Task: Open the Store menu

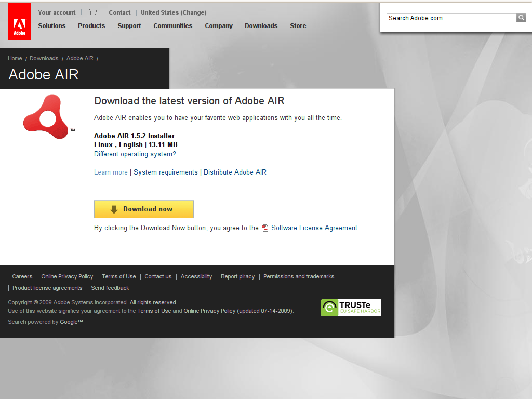Action: (x=298, y=26)
